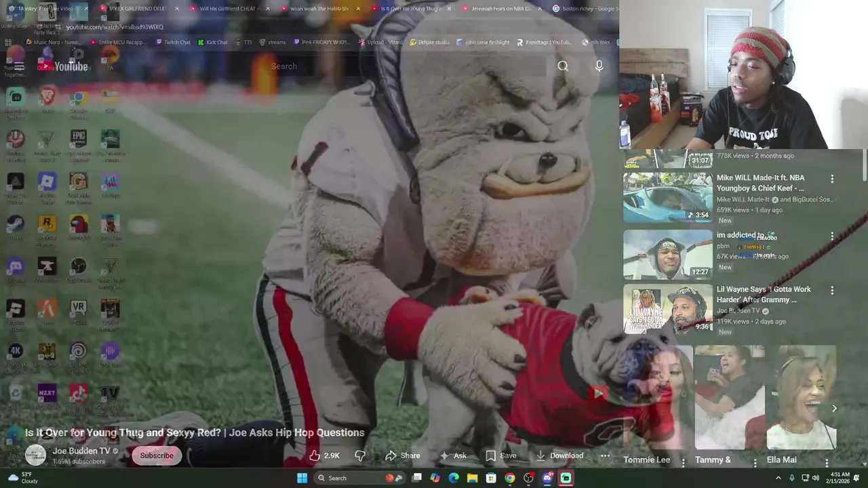Open volume control in system tray
The height and width of the screenshot is (488, 868).
pyautogui.click(x=816, y=478)
